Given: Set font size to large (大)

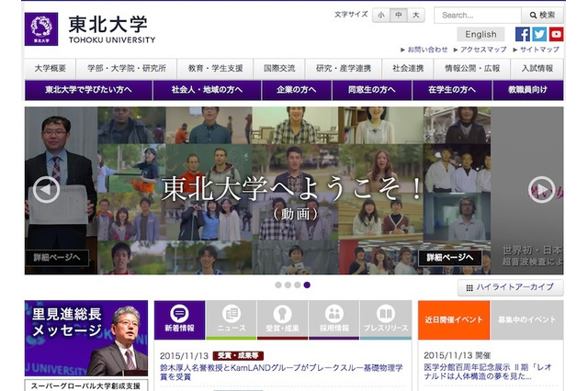Looking at the screenshot, I should [x=416, y=16].
